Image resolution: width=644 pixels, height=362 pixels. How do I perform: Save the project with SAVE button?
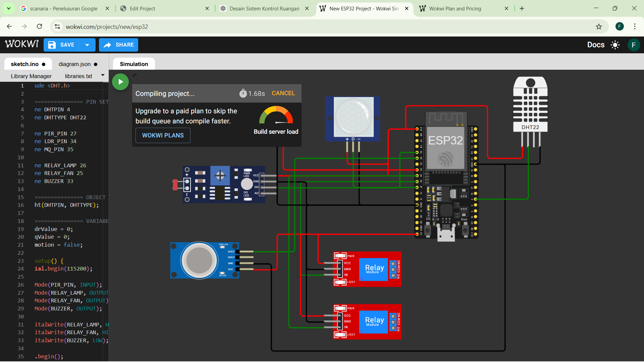click(x=61, y=45)
